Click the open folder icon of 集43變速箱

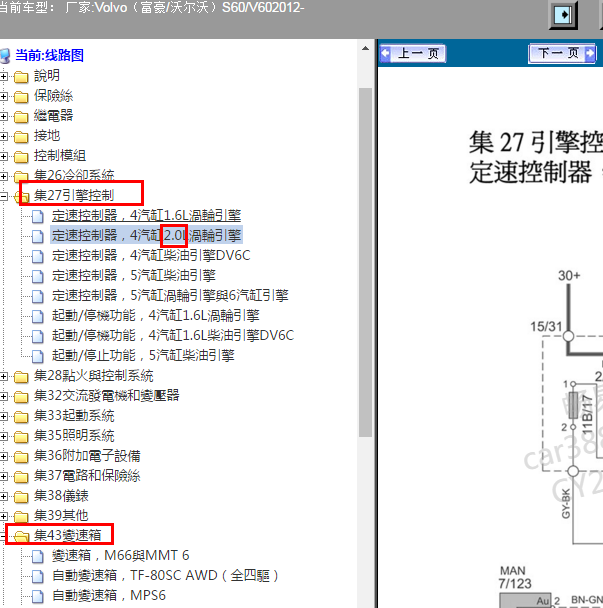click(x=21, y=536)
